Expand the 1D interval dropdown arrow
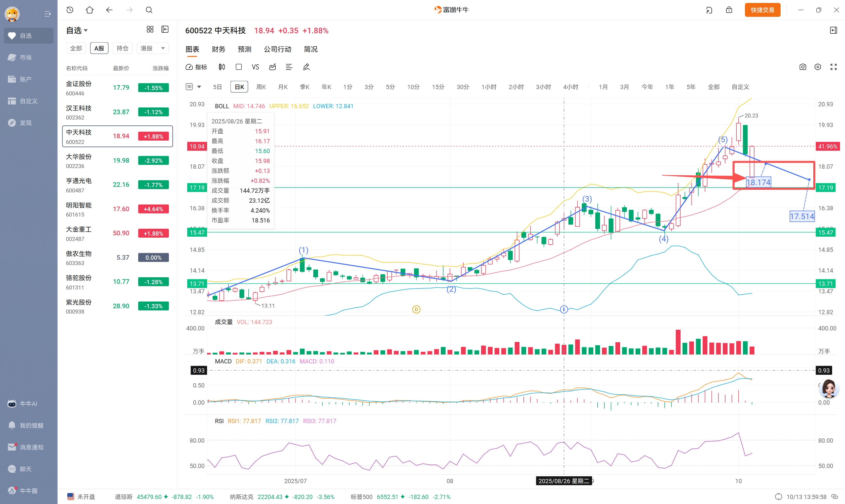Image resolution: width=845 pixels, height=504 pixels. (x=199, y=87)
